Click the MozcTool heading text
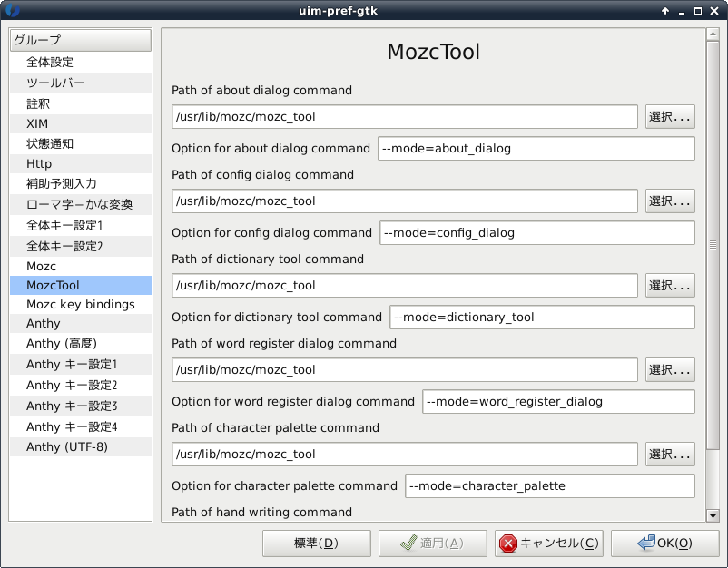Image resolution: width=728 pixels, height=568 pixels. (x=433, y=52)
